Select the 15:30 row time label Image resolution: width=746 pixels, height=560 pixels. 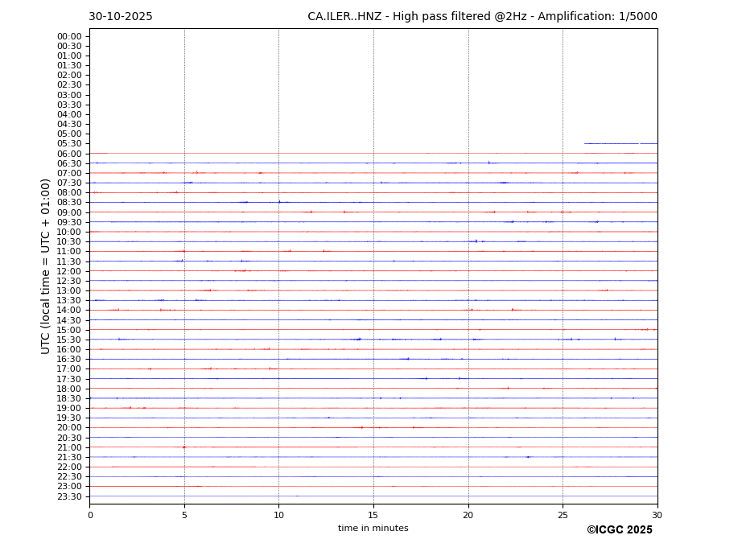69,340
